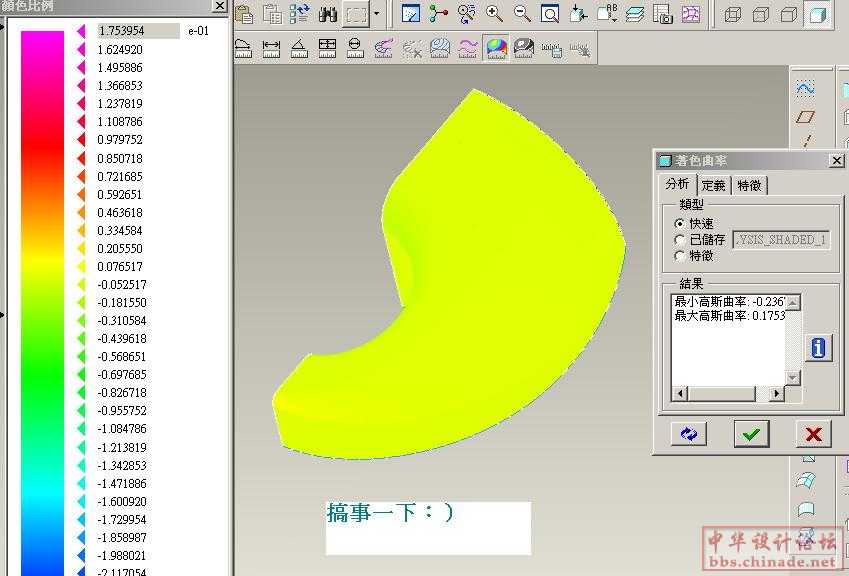849x576 pixels.
Task: Close the 顏色比例 color scale panel
Action: pos(219,6)
